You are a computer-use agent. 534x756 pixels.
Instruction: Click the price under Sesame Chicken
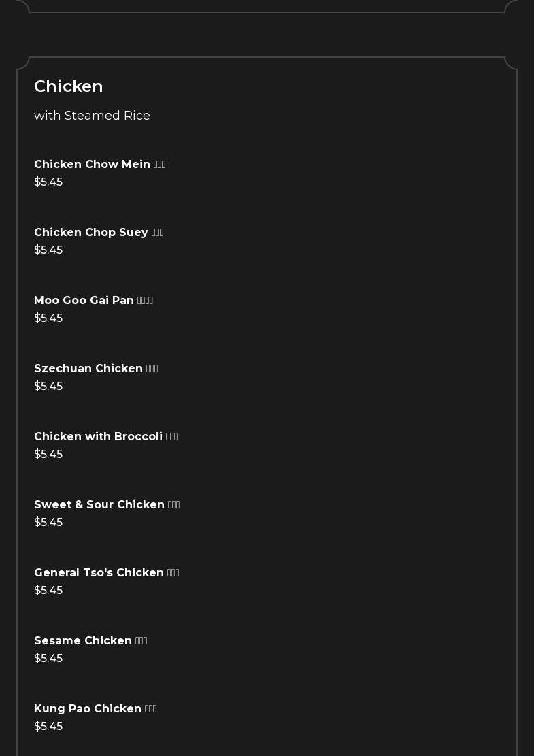coord(48,659)
